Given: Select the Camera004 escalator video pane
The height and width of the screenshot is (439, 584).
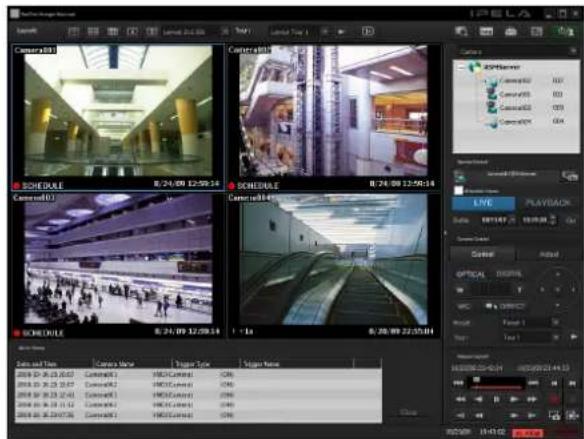Looking at the screenshot, I should pyautogui.click(x=334, y=265).
